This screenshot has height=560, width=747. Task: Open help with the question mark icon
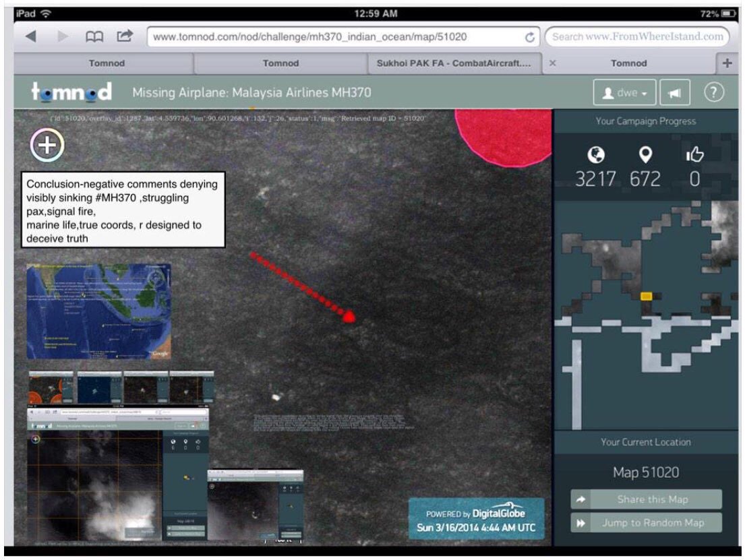pos(714,92)
